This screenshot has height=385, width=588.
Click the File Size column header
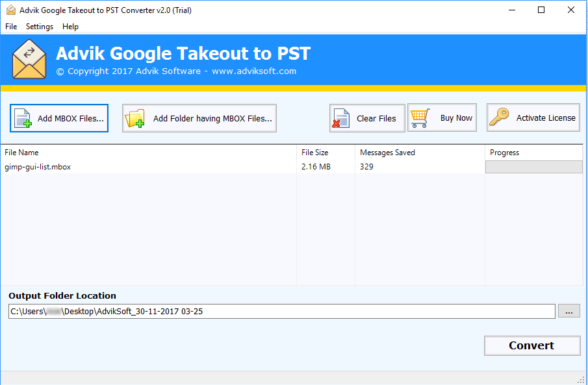pyautogui.click(x=326, y=153)
